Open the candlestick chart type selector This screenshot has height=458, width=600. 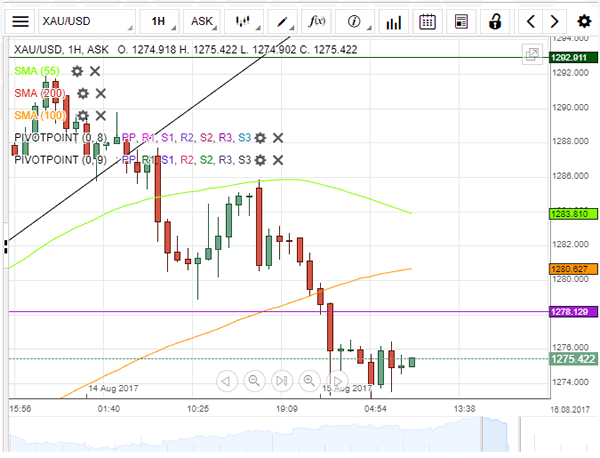click(x=244, y=21)
